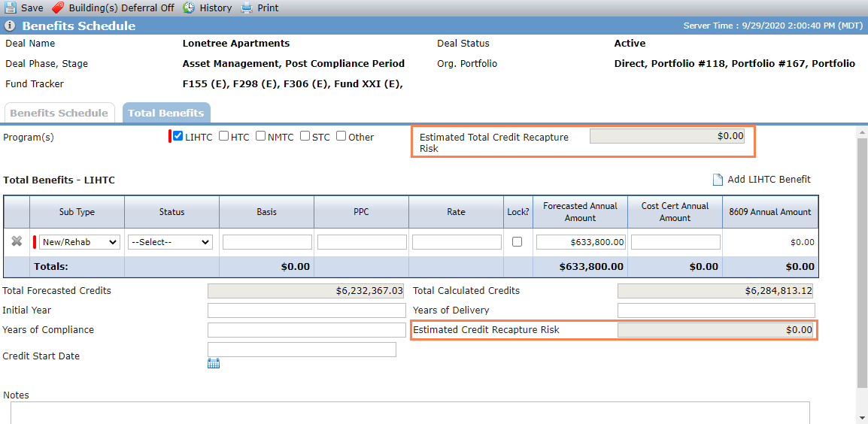The image size is (868, 424).
Task: Click the Sub Type column header
Action: (77, 211)
